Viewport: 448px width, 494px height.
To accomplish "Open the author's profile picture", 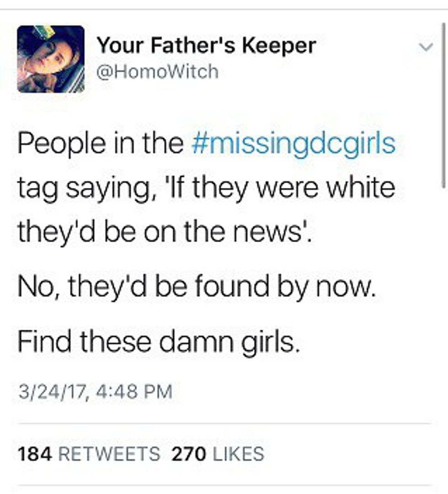I will [51, 59].
